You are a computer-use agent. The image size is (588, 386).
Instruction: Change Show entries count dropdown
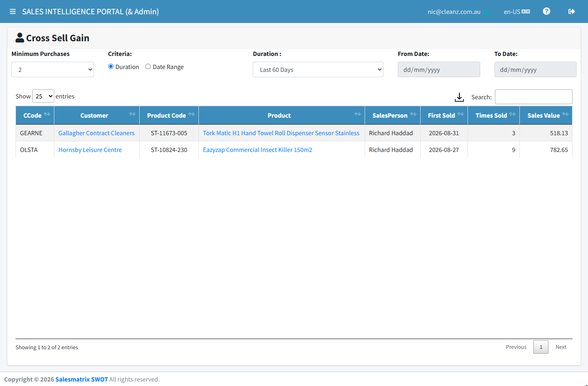pyautogui.click(x=43, y=96)
